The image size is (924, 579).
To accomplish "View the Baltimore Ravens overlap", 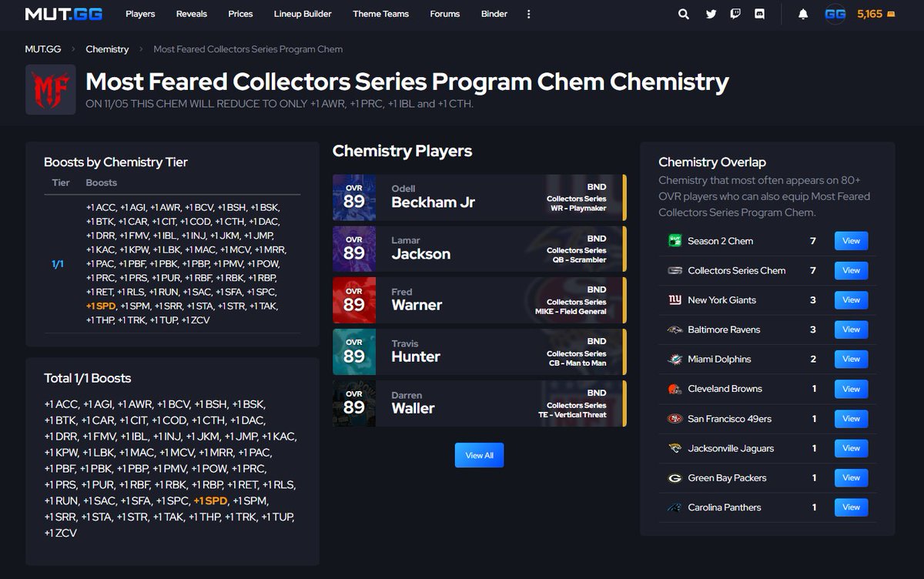I will 851,330.
